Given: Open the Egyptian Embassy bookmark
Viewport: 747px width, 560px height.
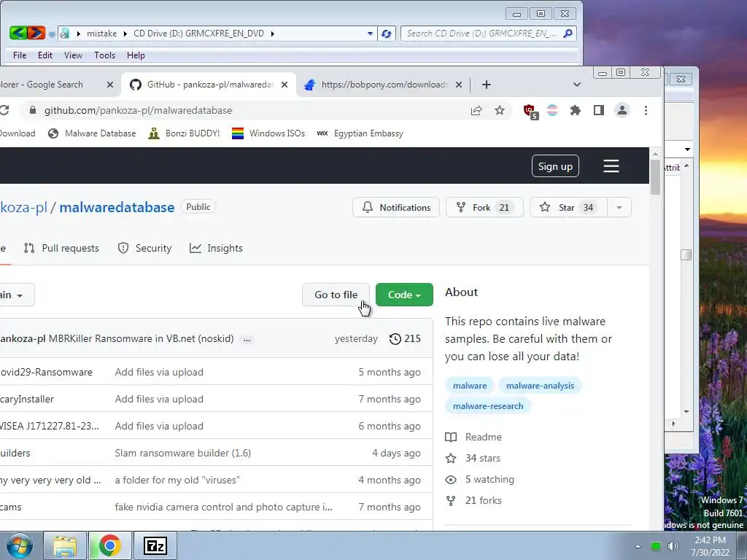Looking at the screenshot, I should [x=360, y=133].
